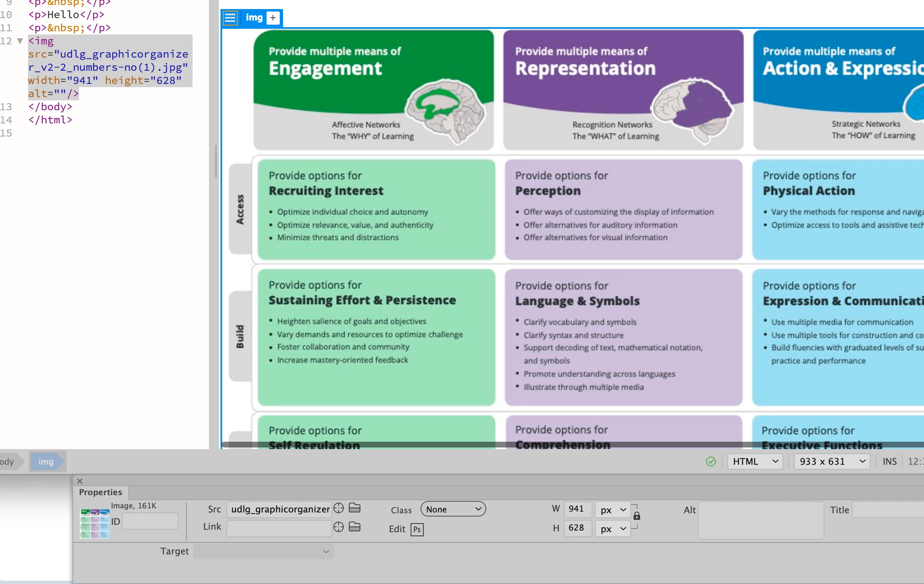Click the Alt text input field
Screen dimensions: 924x584
coord(761,520)
